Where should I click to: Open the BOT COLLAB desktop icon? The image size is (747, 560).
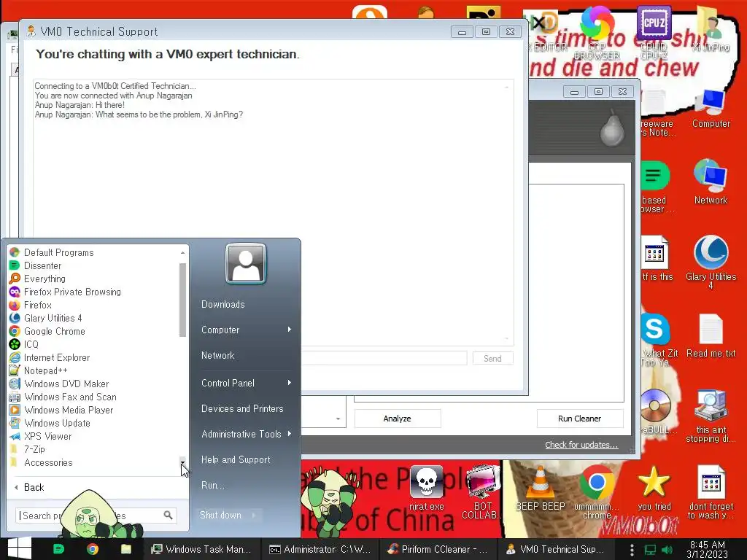tap(483, 492)
